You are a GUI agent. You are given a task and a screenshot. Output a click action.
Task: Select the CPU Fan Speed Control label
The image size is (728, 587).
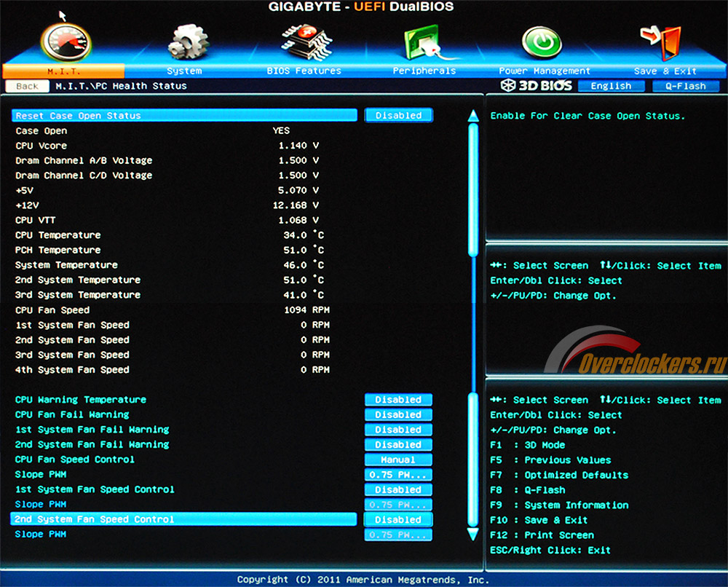75,460
